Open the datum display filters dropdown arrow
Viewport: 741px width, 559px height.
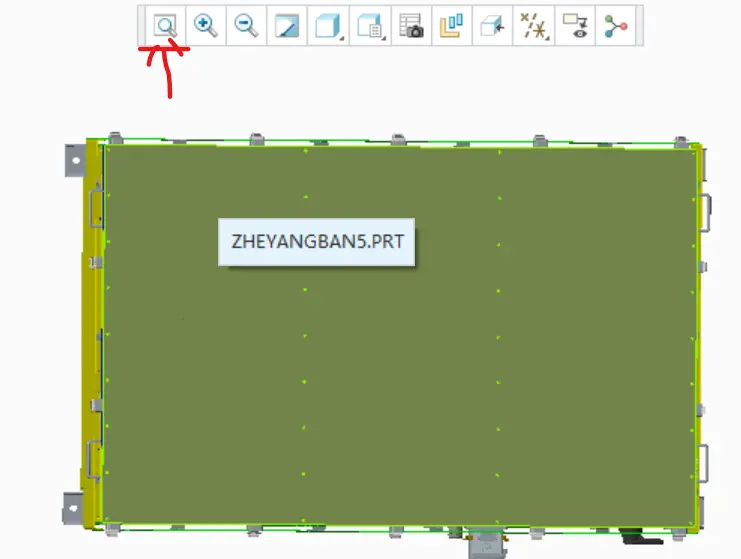(547, 38)
